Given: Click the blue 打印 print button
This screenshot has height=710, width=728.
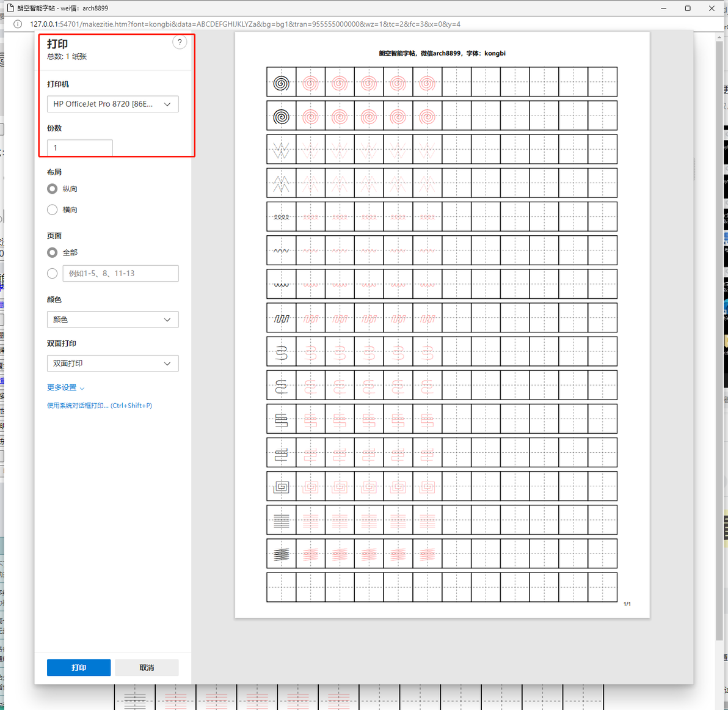Looking at the screenshot, I should click(x=79, y=667).
